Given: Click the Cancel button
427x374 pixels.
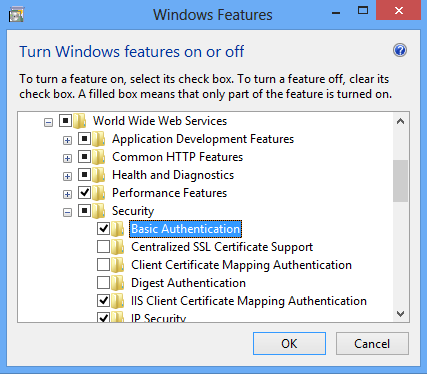Looking at the screenshot, I should point(372,344).
